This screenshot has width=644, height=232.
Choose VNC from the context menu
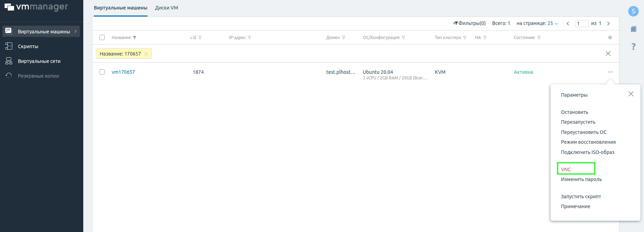(x=566, y=169)
